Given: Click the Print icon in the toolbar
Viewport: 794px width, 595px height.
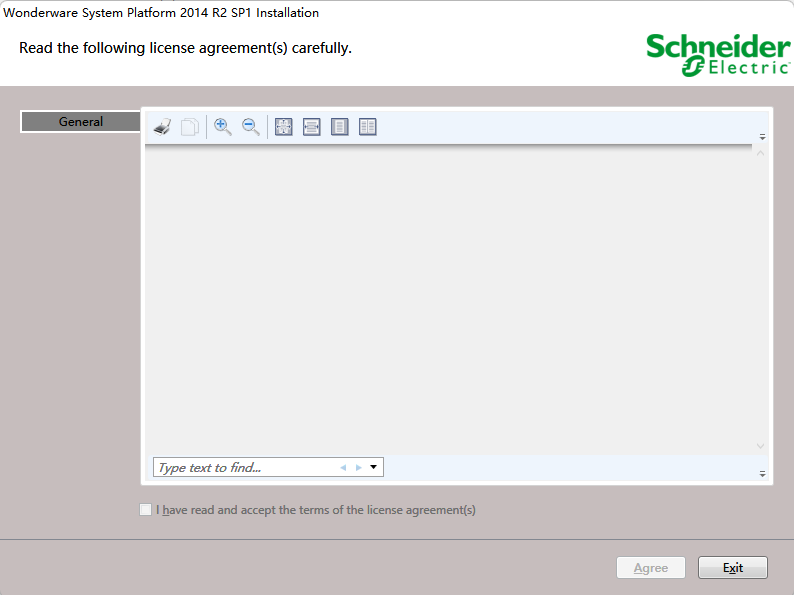Looking at the screenshot, I should tap(162, 127).
